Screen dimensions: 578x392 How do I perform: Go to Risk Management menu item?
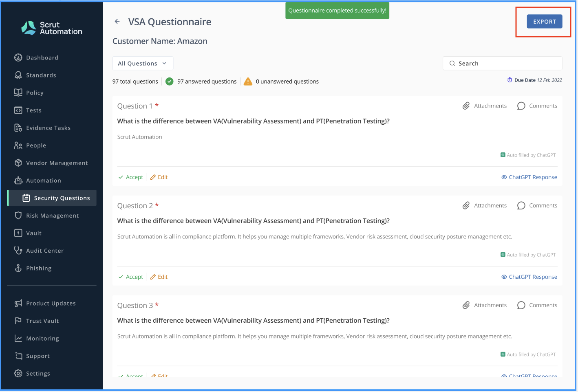52,216
